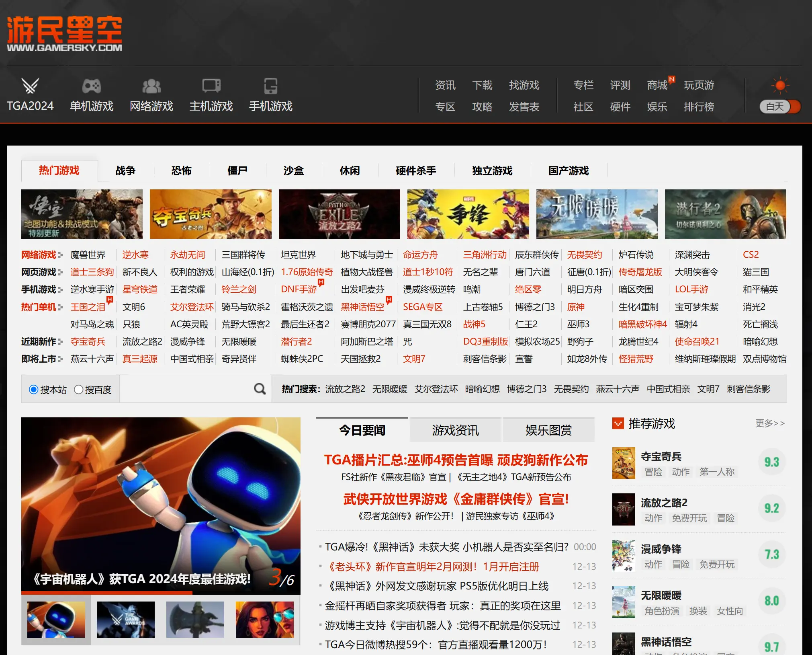Click the search magnifier icon
The image size is (812, 655).
coord(260,389)
